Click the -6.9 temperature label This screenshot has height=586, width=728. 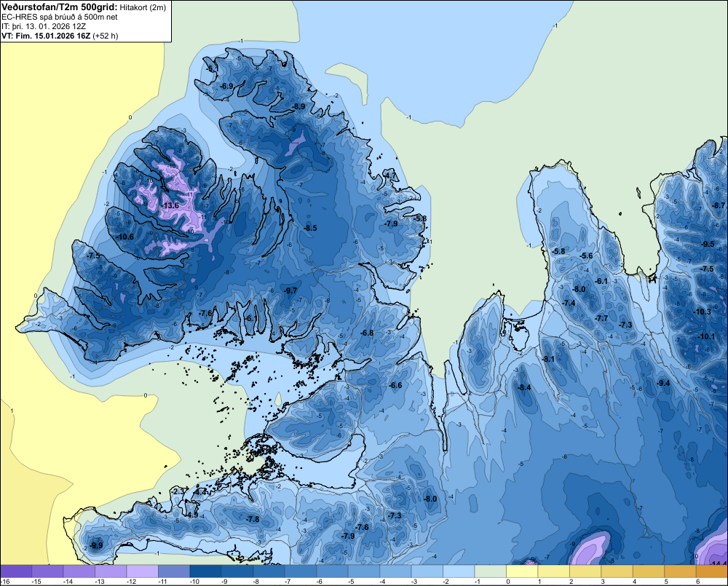[x=226, y=87]
